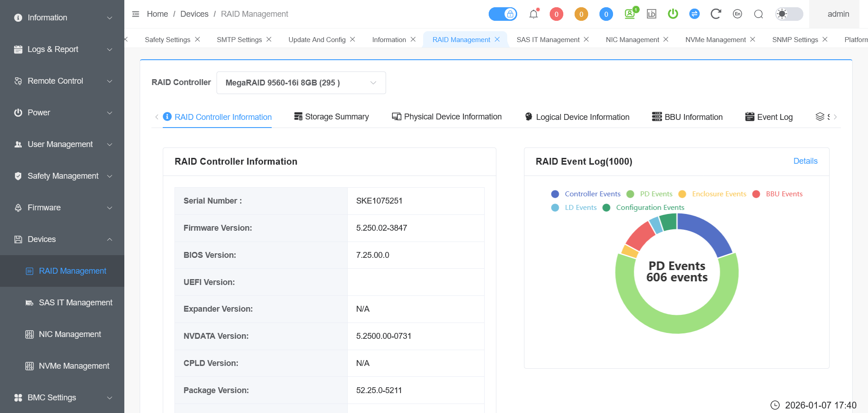868x413 pixels.
Task: Collapse the Devices sidebar section
Action: [x=62, y=239]
